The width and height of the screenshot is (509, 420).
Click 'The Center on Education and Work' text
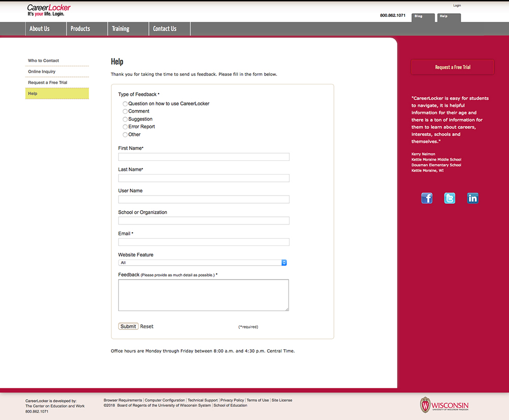(x=55, y=406)
